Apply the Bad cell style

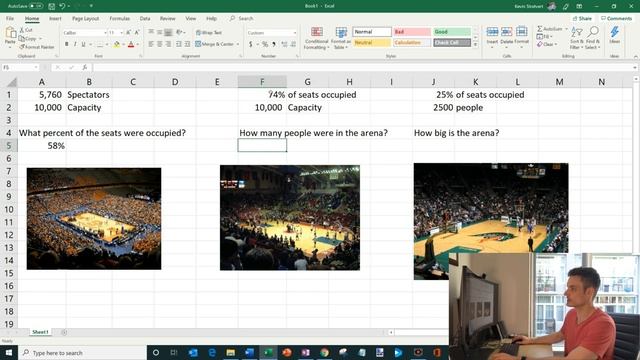(x=412, y=32)
